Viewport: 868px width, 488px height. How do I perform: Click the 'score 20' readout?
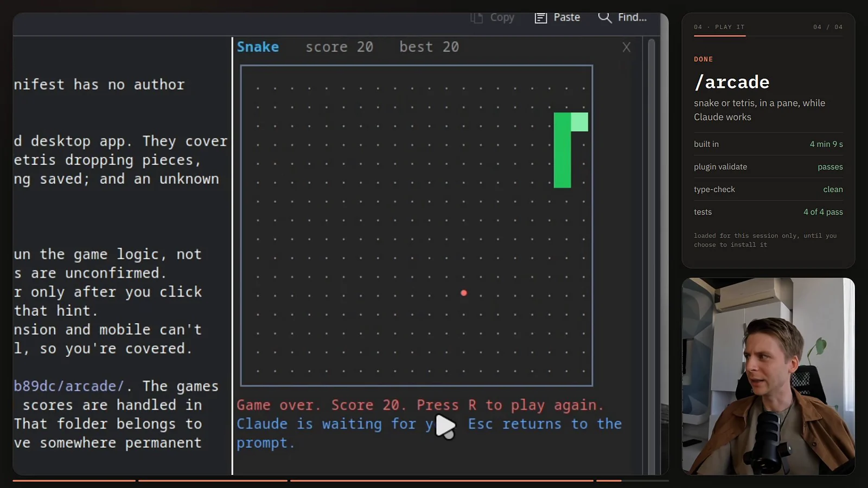339,47
